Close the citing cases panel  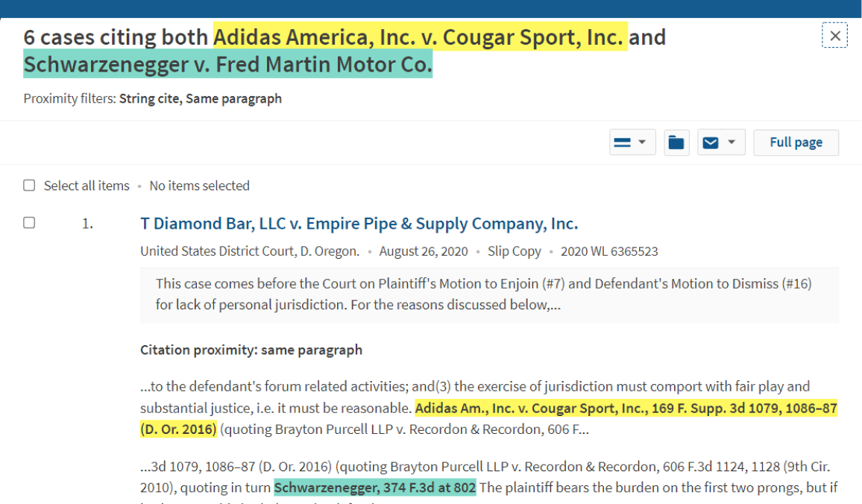(834, 36)
